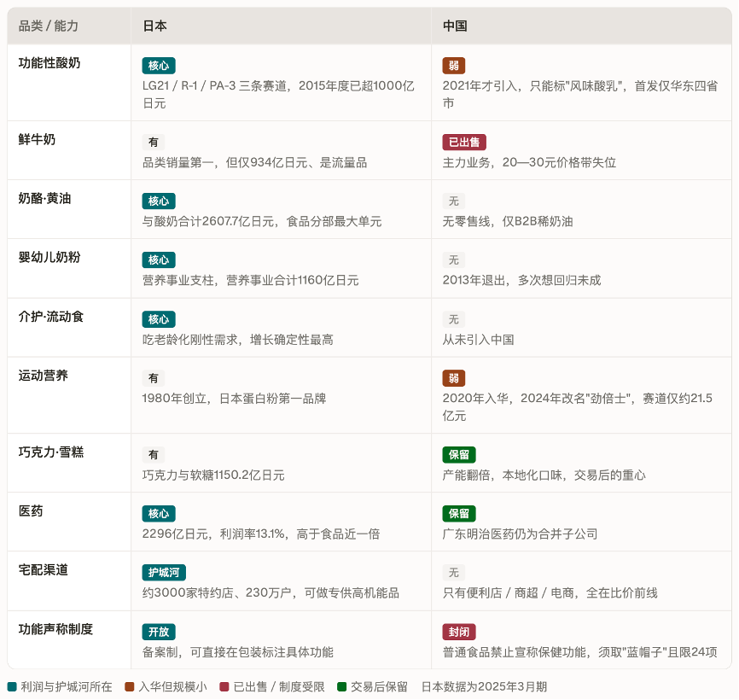The image size is (739, 700).
Task: Click text 吃老龄化刚性需求，增长确定性最高
Action: point(238,340)
